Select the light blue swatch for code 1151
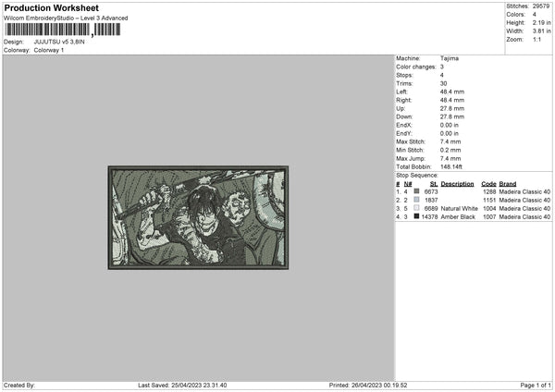 [x=416, y=200]
